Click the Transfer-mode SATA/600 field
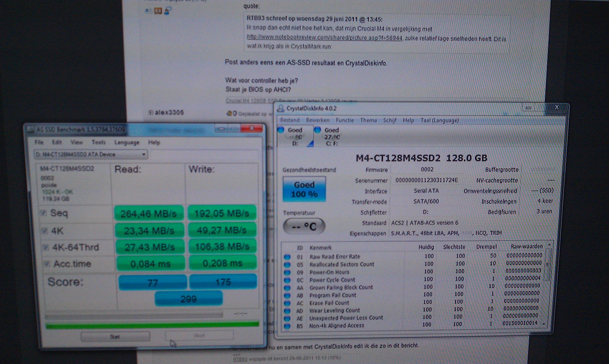 (426, 201)
